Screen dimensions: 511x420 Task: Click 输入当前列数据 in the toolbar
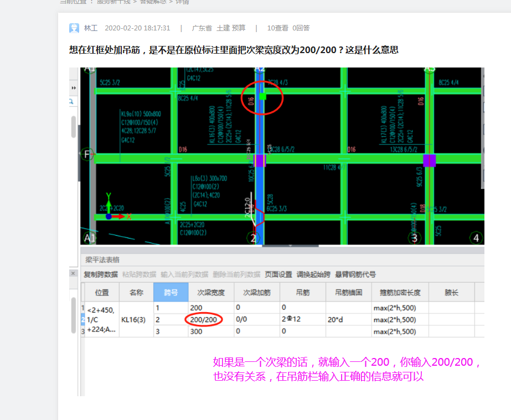[184, 274]
